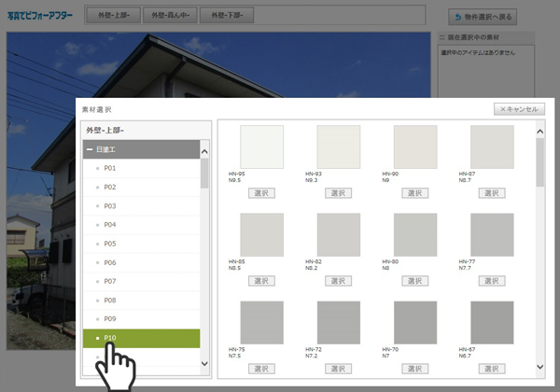Switch to the 外壁-真ん中- tab
Screen dimensions: 560x392
[x=171, y=16]
